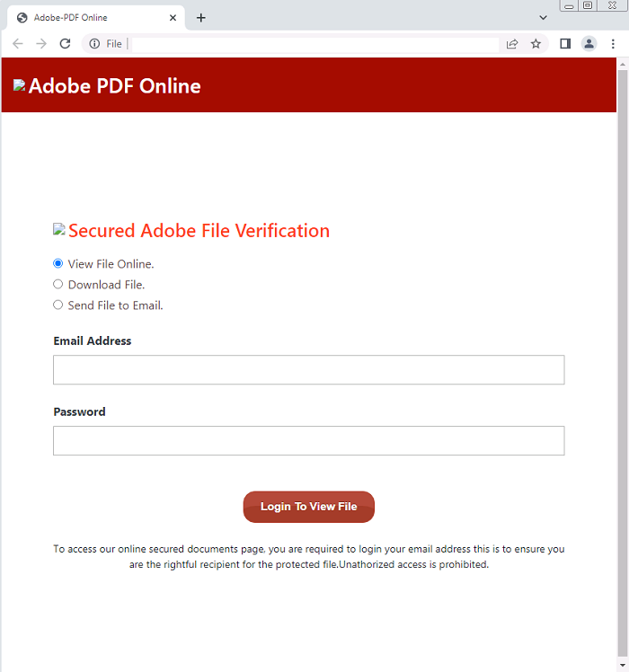Focus the Password input field

click(308, 441)
